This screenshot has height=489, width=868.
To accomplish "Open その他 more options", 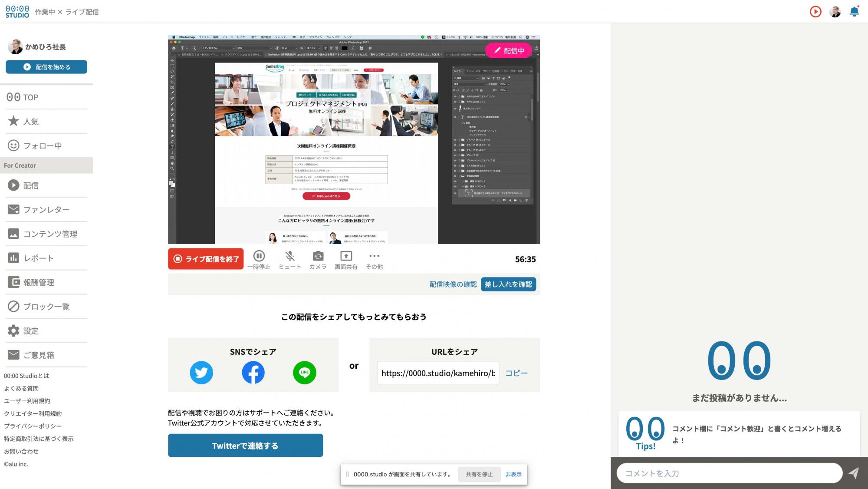I will pyautogui.click(x=374, y=260).
